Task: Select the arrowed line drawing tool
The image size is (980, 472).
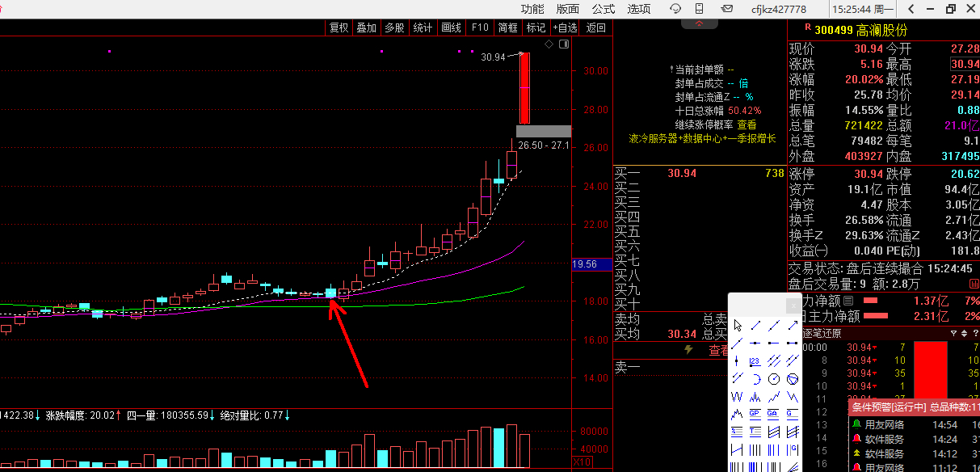Action: tap(792, 325)
